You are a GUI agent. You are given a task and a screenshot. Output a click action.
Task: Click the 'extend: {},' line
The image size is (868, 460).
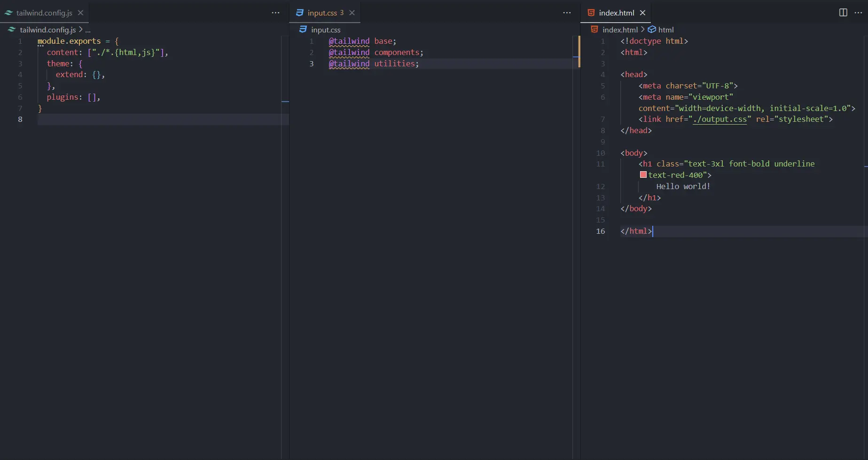80,75
